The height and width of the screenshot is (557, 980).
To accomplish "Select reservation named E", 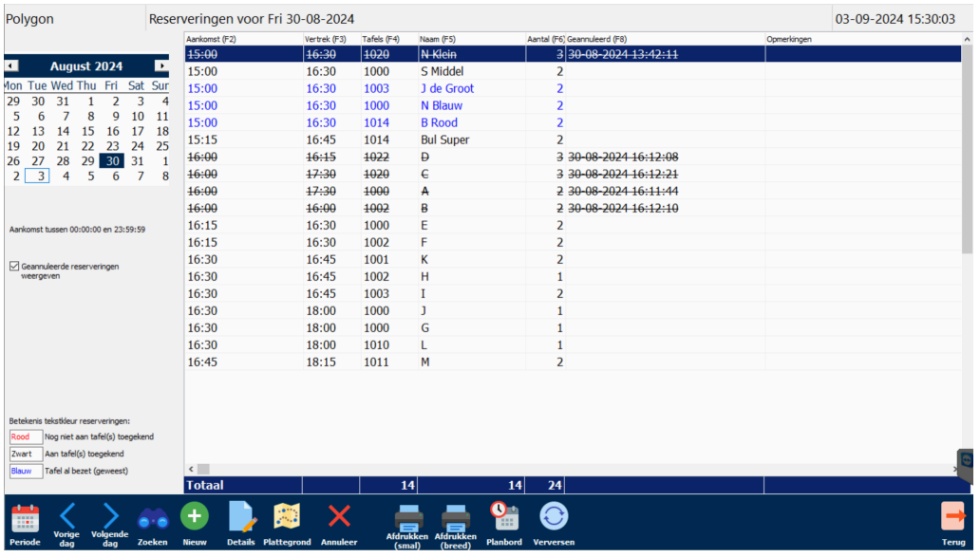I will (x=574, y=226).
